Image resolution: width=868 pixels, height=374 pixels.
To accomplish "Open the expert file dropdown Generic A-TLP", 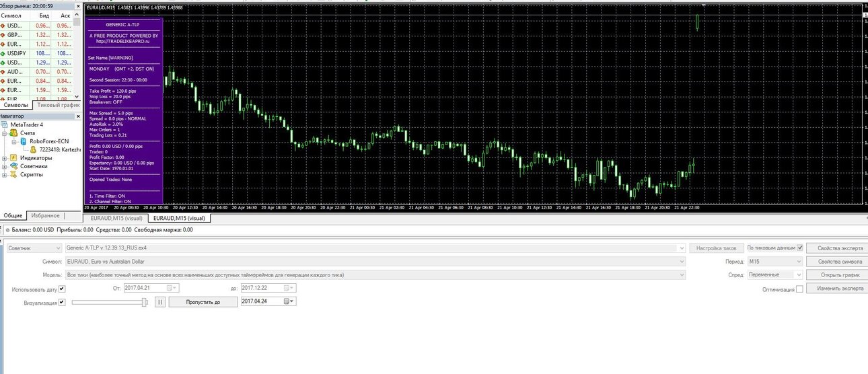I will point(375,248).
